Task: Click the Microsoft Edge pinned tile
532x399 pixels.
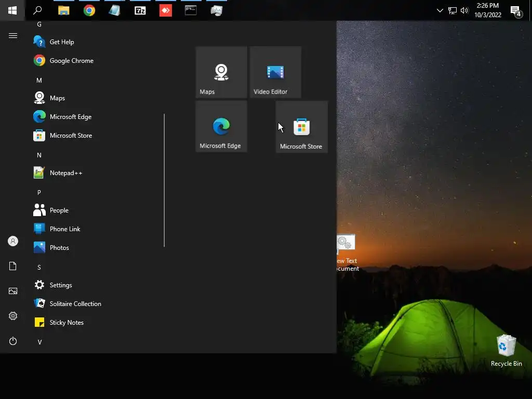Action: [221, 127]
